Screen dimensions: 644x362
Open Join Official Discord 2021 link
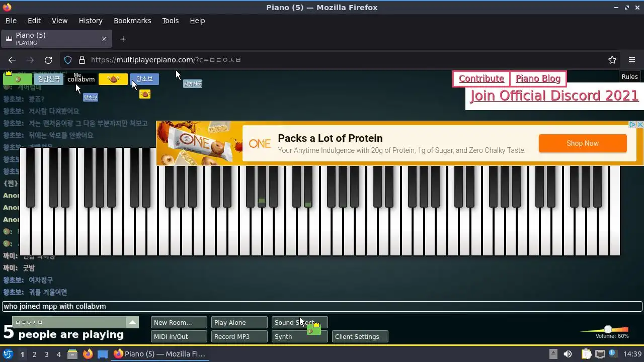[554, 96]
